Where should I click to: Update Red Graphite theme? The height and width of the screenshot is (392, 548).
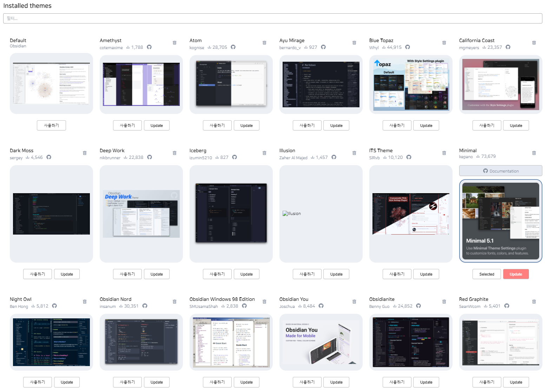(516, 382)
